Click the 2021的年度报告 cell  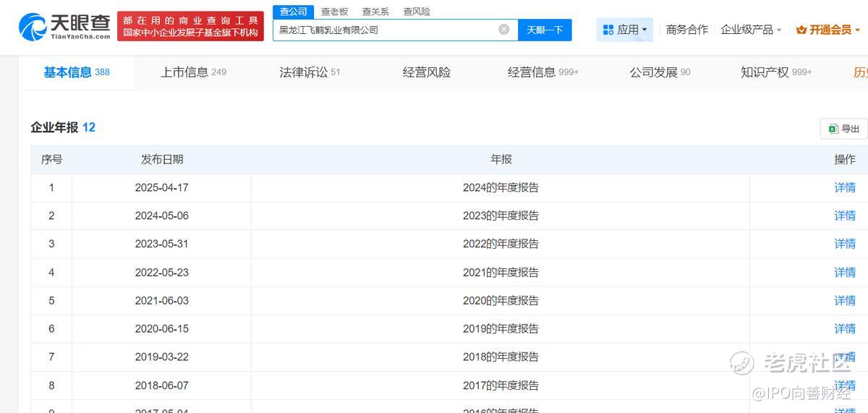click(x=501, y=272)
